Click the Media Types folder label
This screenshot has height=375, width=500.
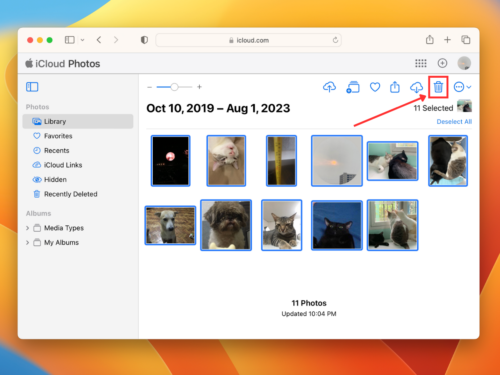[x=64, y=228]
